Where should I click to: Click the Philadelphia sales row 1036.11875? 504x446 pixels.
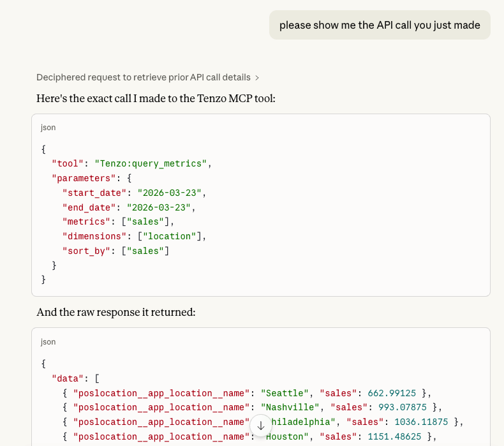point(263,422)
